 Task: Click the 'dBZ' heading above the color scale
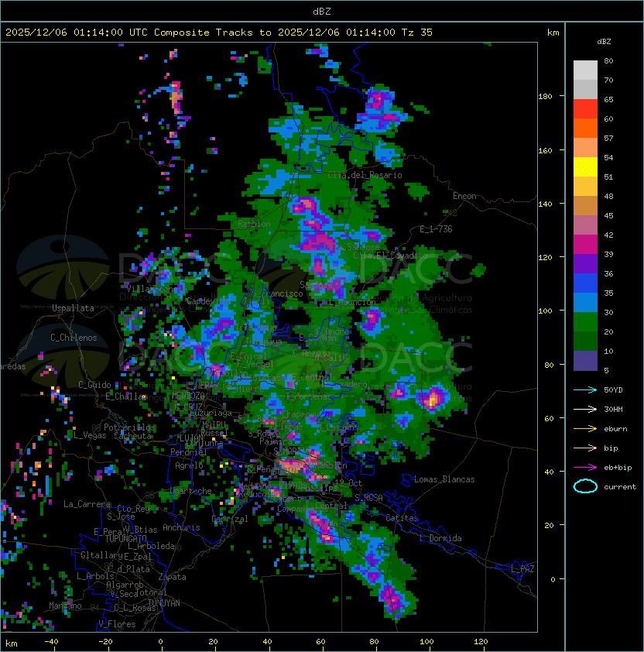[604, 42]
